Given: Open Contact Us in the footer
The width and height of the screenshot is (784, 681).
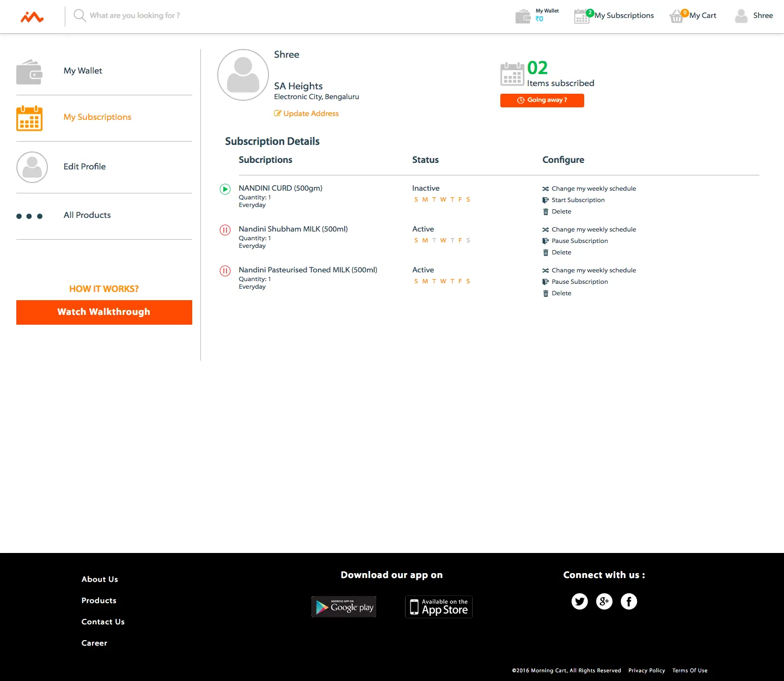Looking at the screenshot, I should coord(103,622).
